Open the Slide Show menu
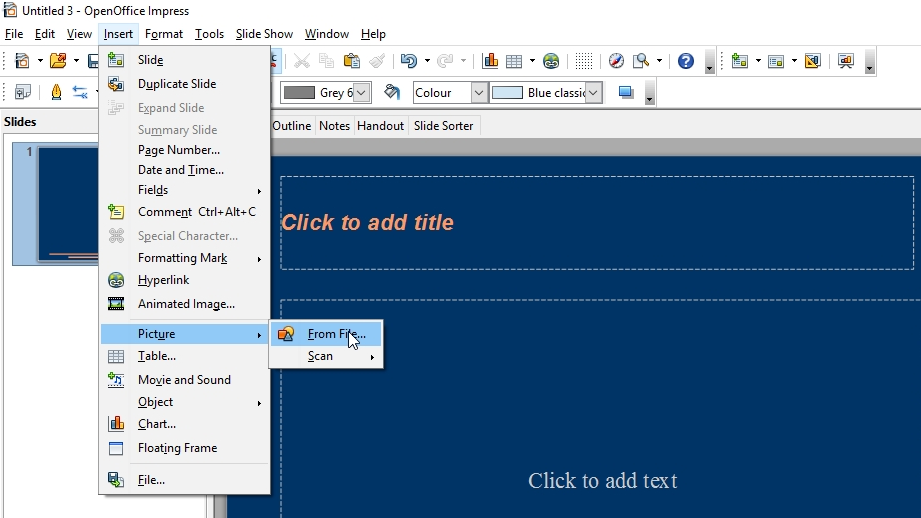Screen dimensions: 921x518 point(264,34)
